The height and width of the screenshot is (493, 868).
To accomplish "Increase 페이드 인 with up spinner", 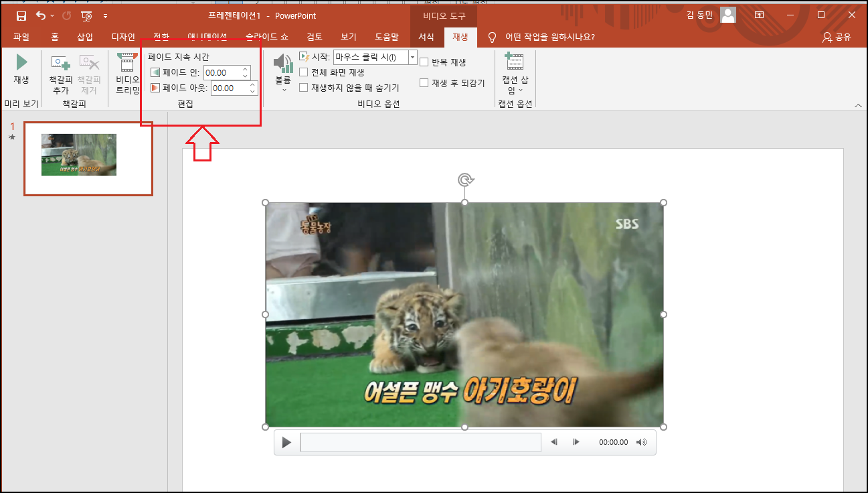I will coord(246,69).
